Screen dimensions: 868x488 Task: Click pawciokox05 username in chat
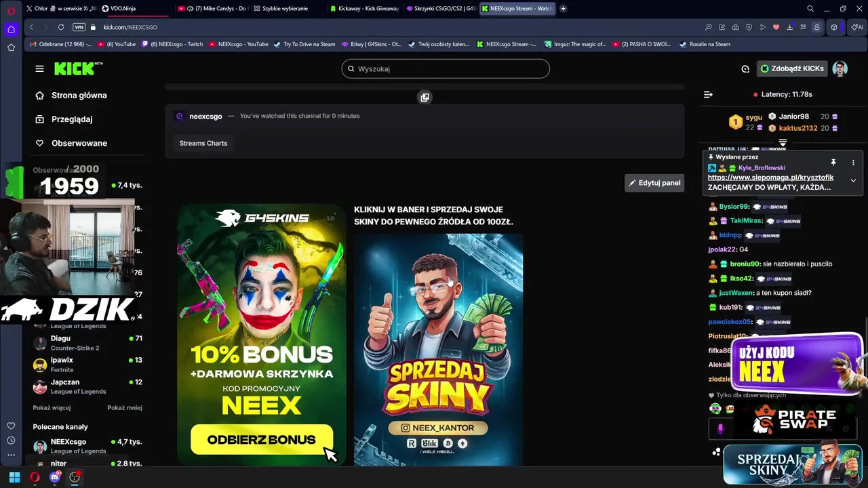pos(729,322)
